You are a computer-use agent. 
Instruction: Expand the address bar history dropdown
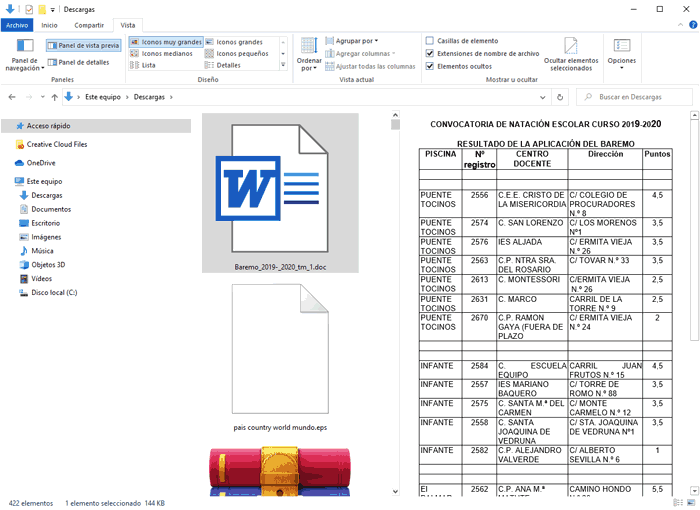coord(542,97)
